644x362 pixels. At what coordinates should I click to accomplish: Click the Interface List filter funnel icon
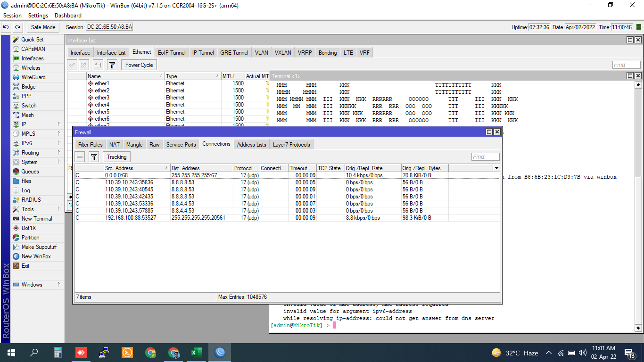112,65
